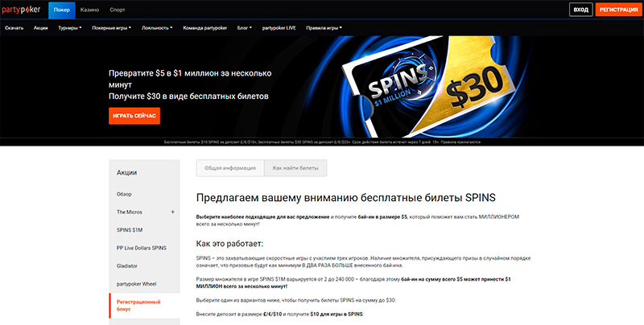This screenshot has height=325, width=644.
Task: Expand The Micros sidebar plus icon
Action: (172, 212)
